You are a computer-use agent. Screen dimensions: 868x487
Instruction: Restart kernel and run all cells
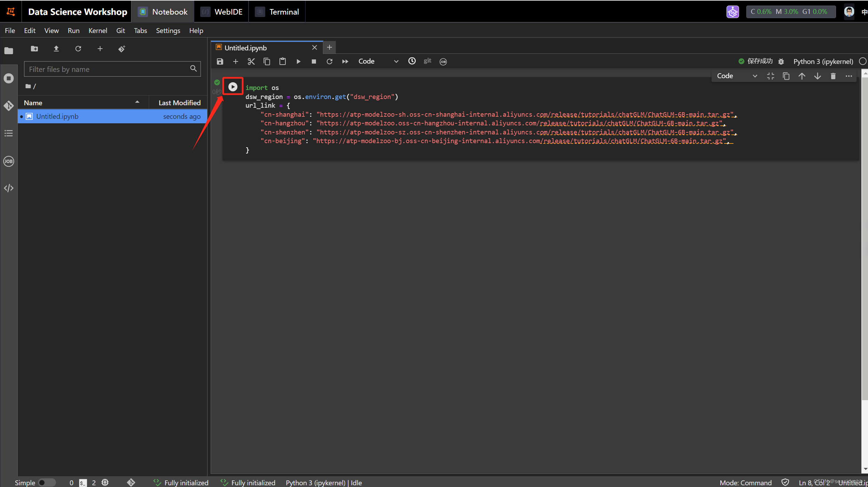click(345, 61)
